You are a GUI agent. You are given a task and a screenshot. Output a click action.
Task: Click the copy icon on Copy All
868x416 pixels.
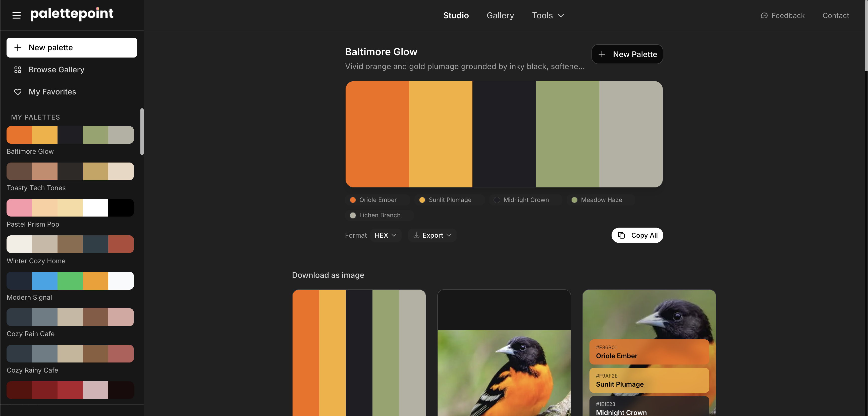(x=622, y=235)
